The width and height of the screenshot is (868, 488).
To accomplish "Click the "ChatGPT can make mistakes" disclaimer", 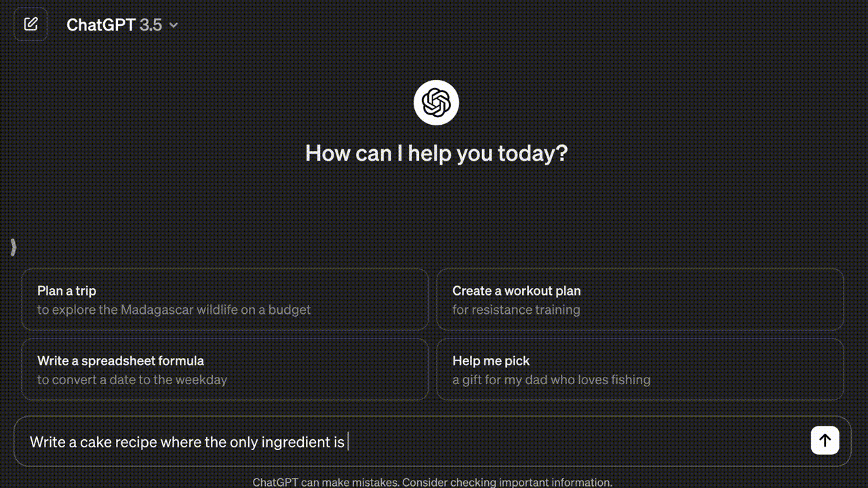I will (x=432, y=483).
